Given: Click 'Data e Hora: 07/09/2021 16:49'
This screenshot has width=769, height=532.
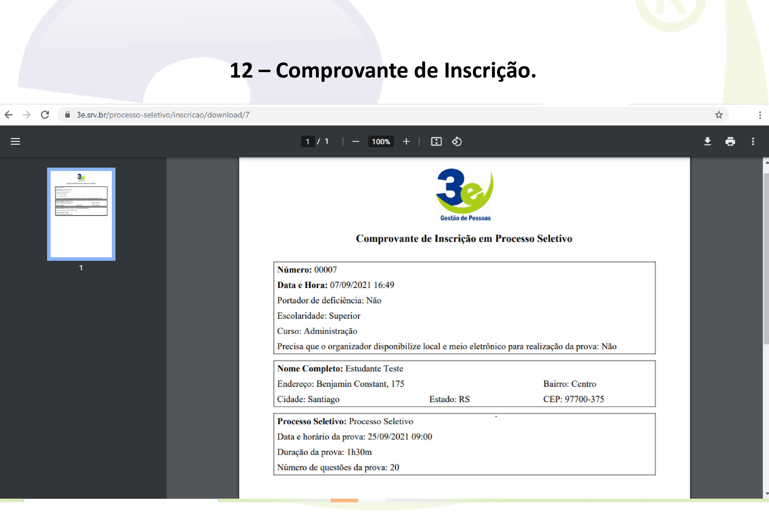Looking at the screenshot, I should pyautogui.click(x=336, y=285).
